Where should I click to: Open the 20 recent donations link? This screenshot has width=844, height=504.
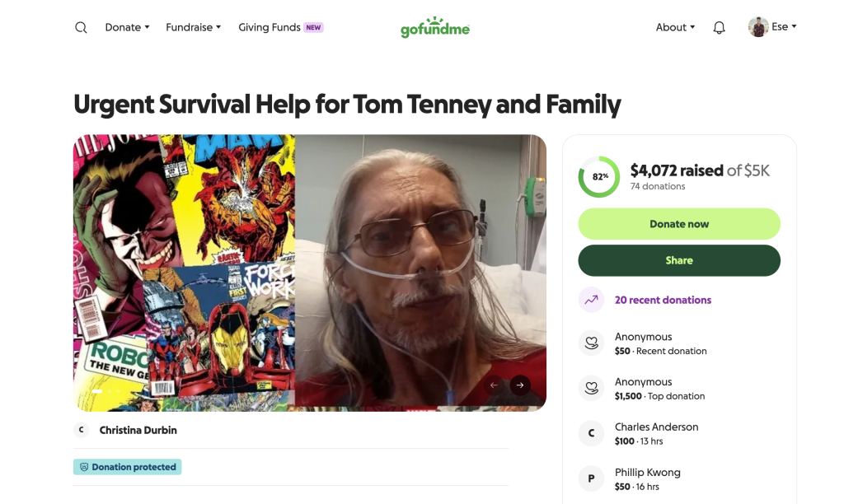[663, 300]
